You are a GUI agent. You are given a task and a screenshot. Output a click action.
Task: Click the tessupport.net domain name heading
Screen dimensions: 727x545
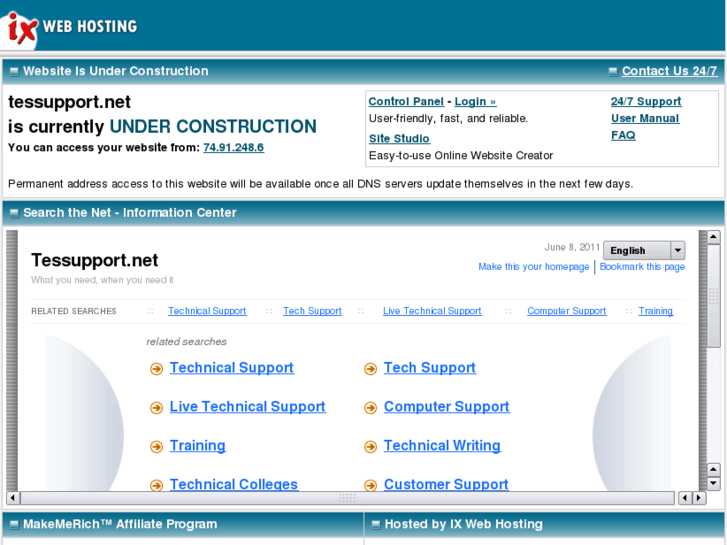tap(70, 102)
